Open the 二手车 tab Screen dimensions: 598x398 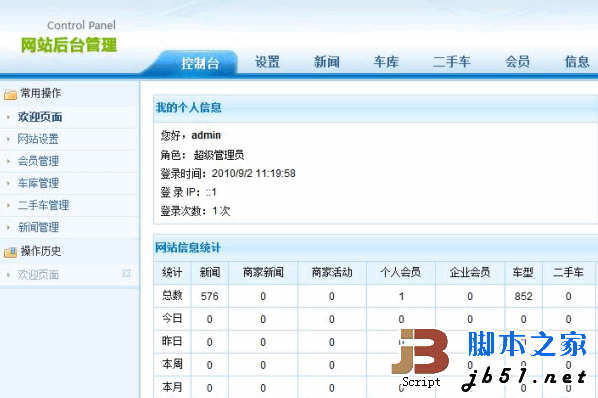(x=452, y=62)
